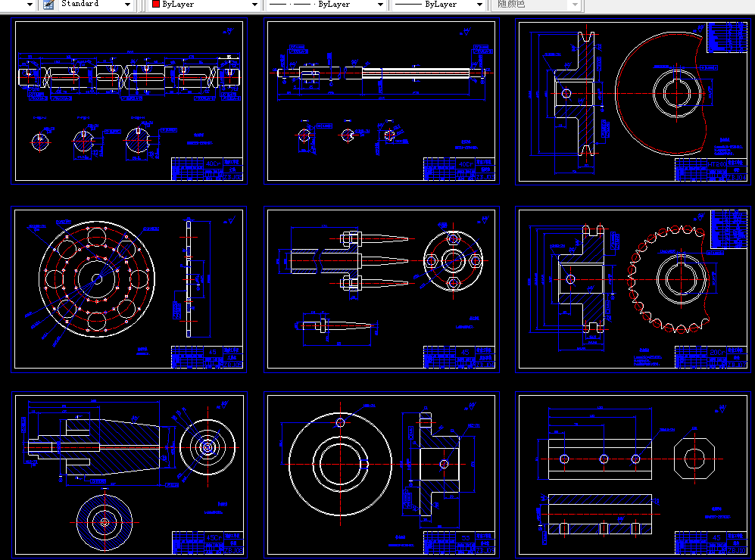Click the red ByLayer color swatch
The image size is (755, 560).
[156, 5]
